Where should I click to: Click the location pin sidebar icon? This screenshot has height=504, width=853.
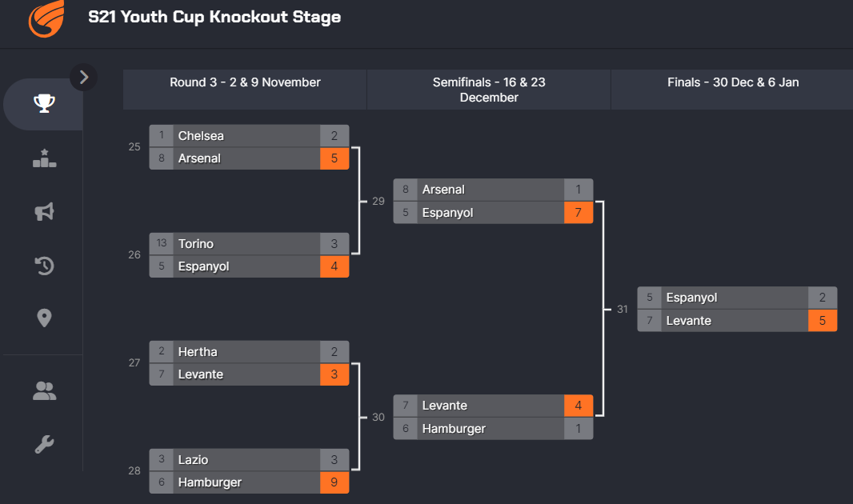[44, 318]
